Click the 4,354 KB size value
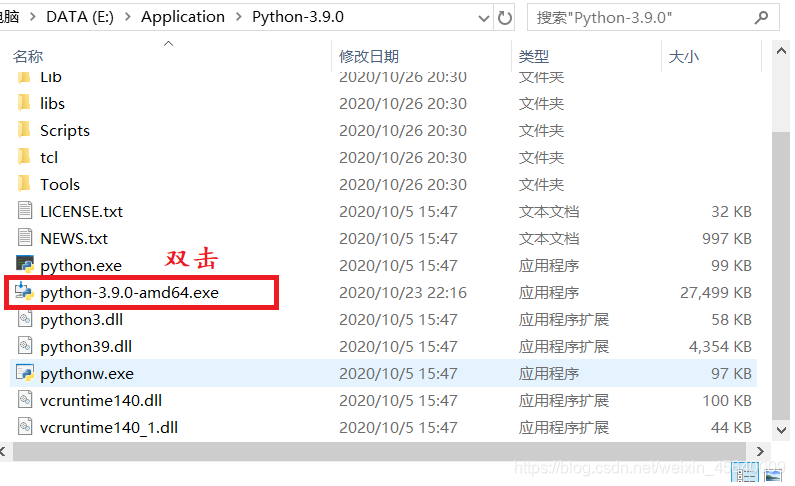Image resolution: width=795 pixels, height=486 pixels. click(720, 346)
